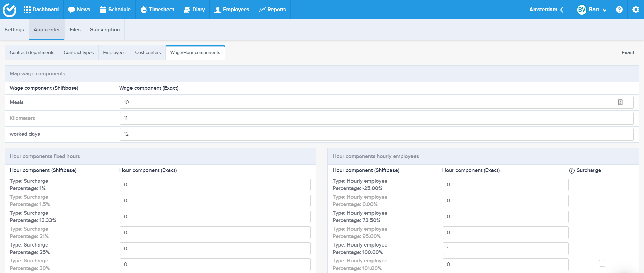Open the Employees mapping tab
The height and width of the screenshot is (273, 644).
point(114,53)
